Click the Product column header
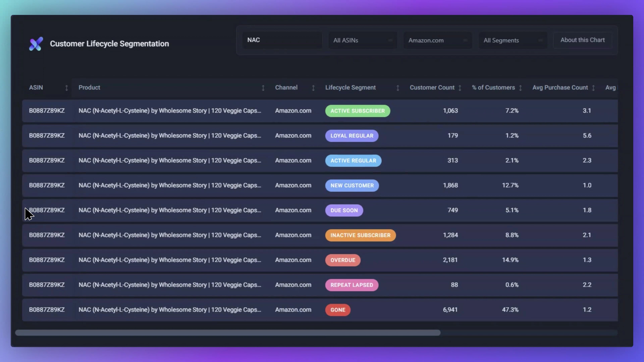Viewport: 644px width, 362px height. [89, 88]
